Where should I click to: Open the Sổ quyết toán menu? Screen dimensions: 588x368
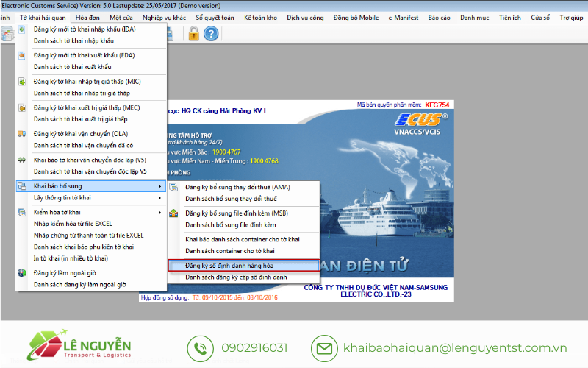(215, 18)
